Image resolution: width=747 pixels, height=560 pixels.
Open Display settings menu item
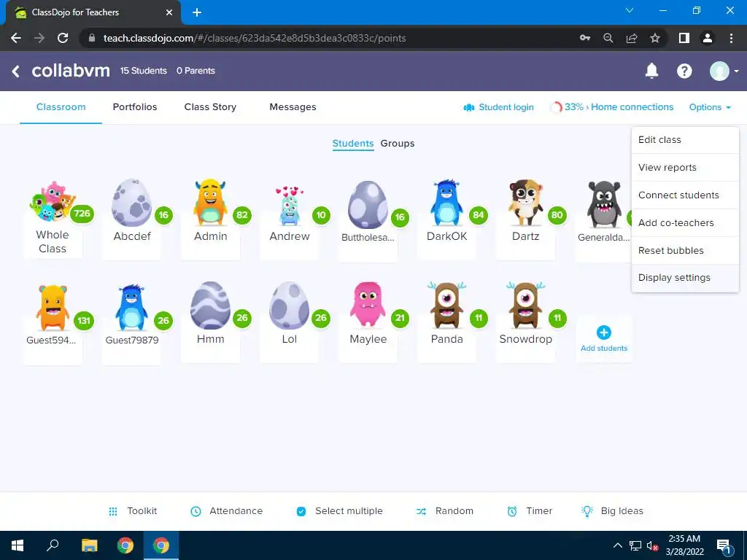684,278
